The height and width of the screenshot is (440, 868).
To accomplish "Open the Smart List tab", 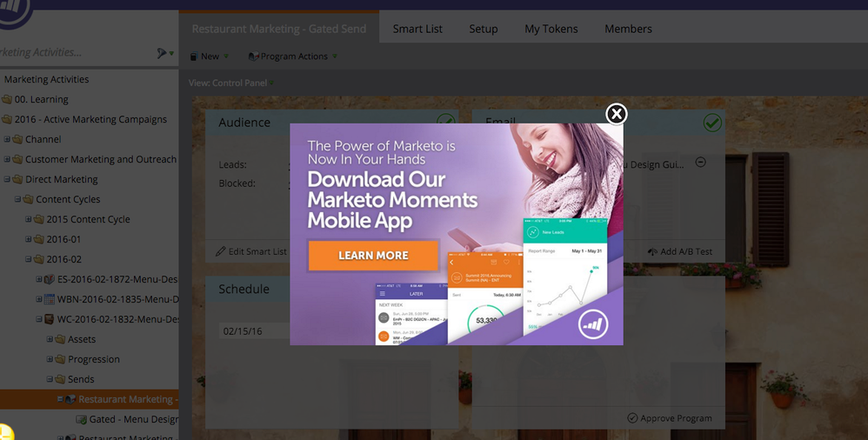I will coord(417,29).
